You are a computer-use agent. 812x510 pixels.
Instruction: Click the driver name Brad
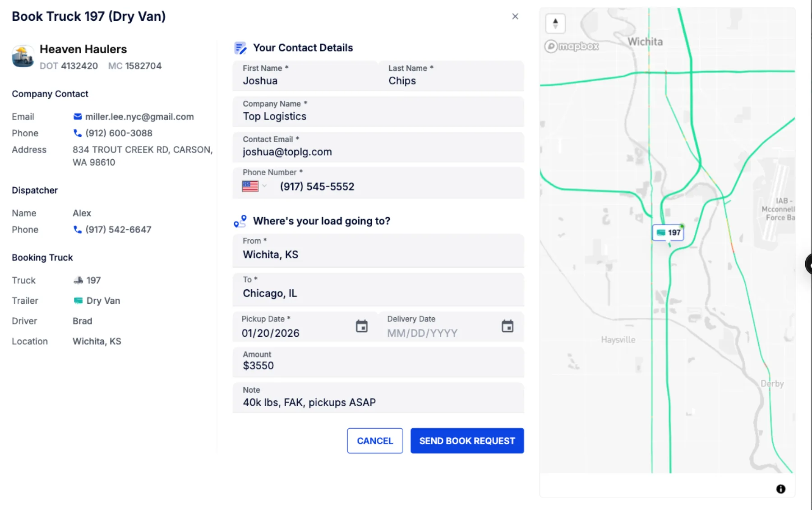click(82, 321)
